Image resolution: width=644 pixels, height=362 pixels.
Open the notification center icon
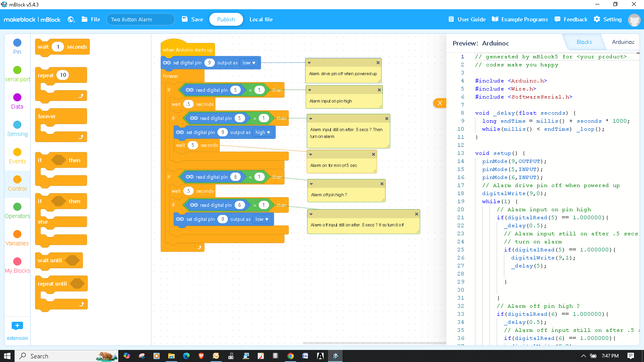tap(631, 356)
